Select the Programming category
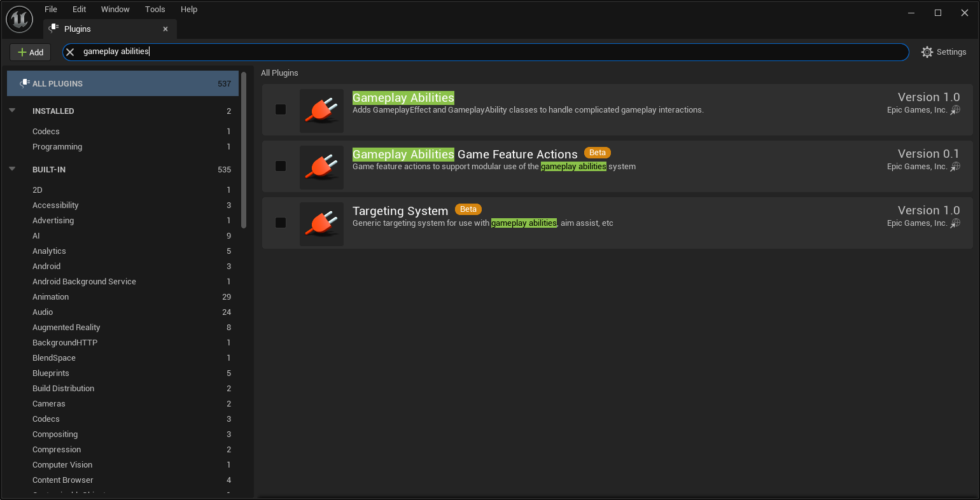 point(123,146)
